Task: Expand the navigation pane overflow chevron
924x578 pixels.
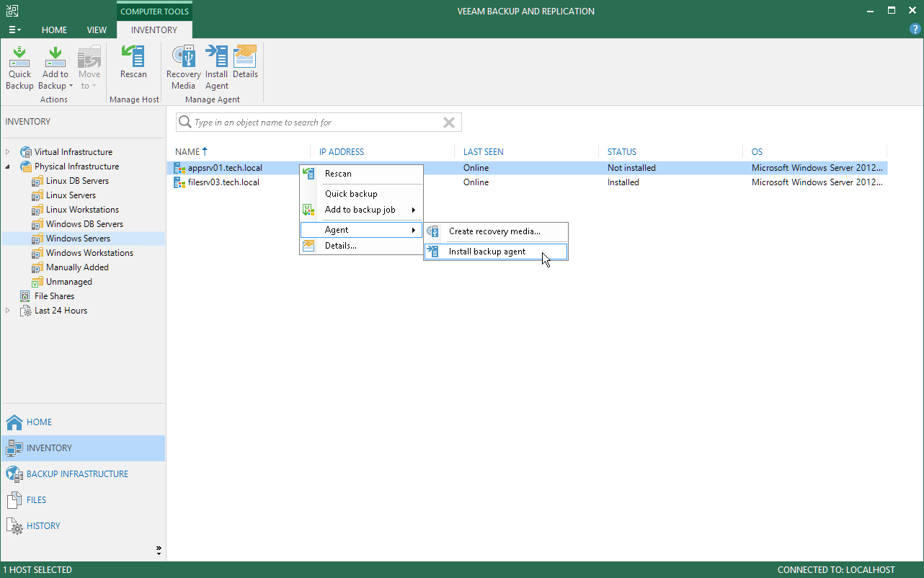Action: (x=159, y=551)
